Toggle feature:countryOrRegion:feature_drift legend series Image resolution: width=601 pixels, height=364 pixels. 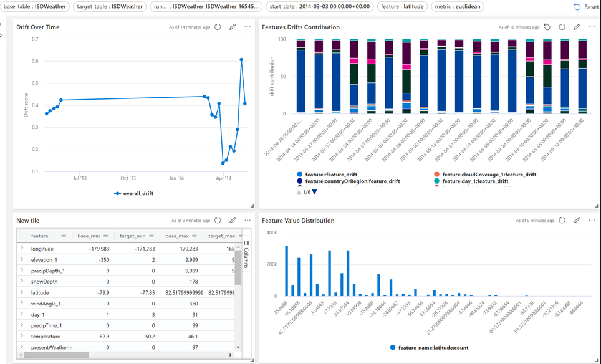[x=349, y=181]
